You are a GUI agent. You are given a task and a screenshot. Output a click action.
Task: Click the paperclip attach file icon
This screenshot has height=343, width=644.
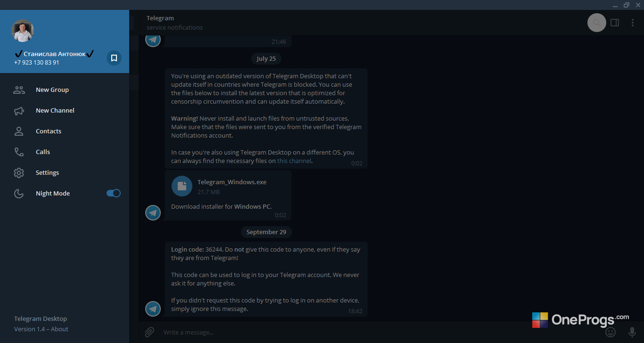click(x=149, y=332)
